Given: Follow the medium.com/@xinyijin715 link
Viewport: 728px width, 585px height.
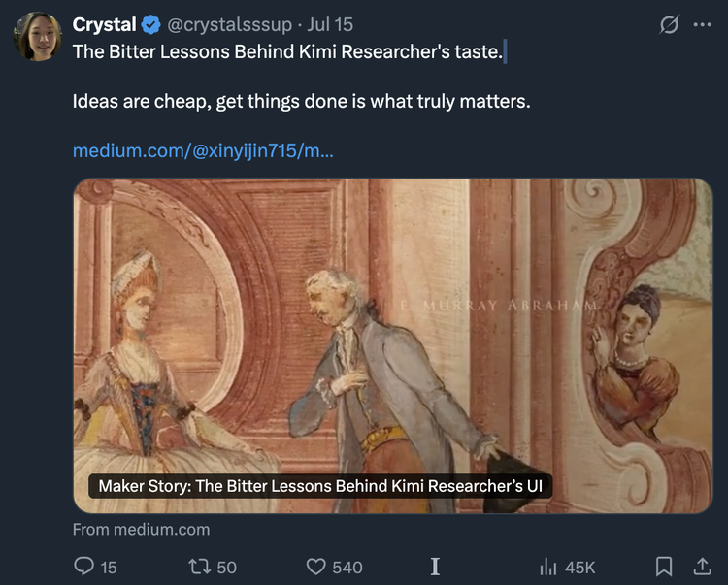Looking at the screenshot, I should [203, 151].
